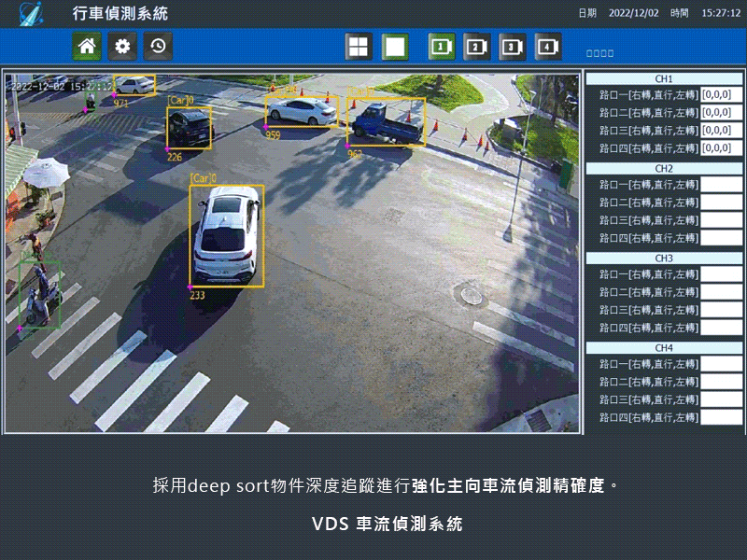Click CH4 路口三 empty field
This screenshot has width=747, height=560.
pos(721,399)
